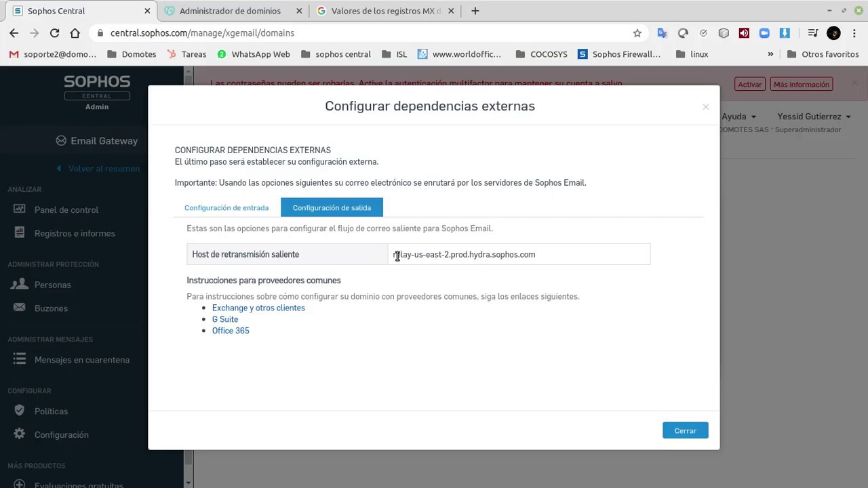
Task: Select the Configuración de salida tab
Action: tap(332, 207)
